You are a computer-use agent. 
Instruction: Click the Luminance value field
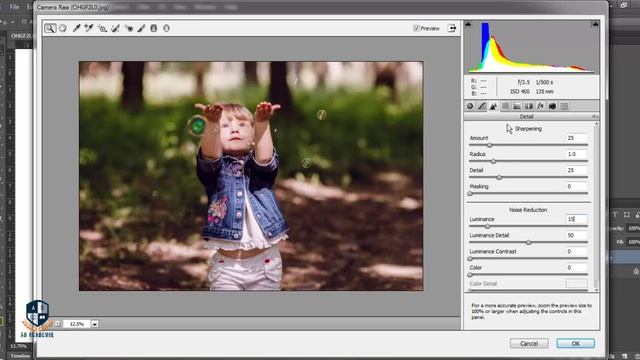pyautogui.click(x=576, y=219)
